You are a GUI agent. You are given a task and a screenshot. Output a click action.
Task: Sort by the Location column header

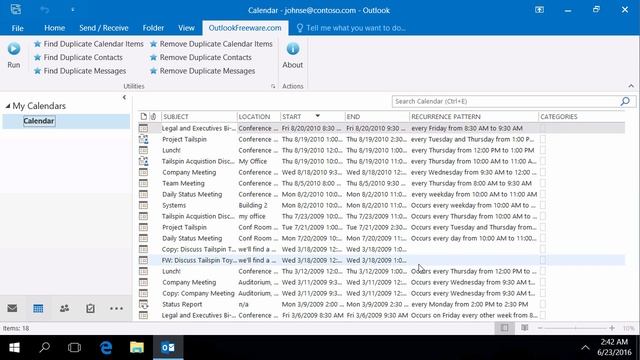(x=258, y=117)
